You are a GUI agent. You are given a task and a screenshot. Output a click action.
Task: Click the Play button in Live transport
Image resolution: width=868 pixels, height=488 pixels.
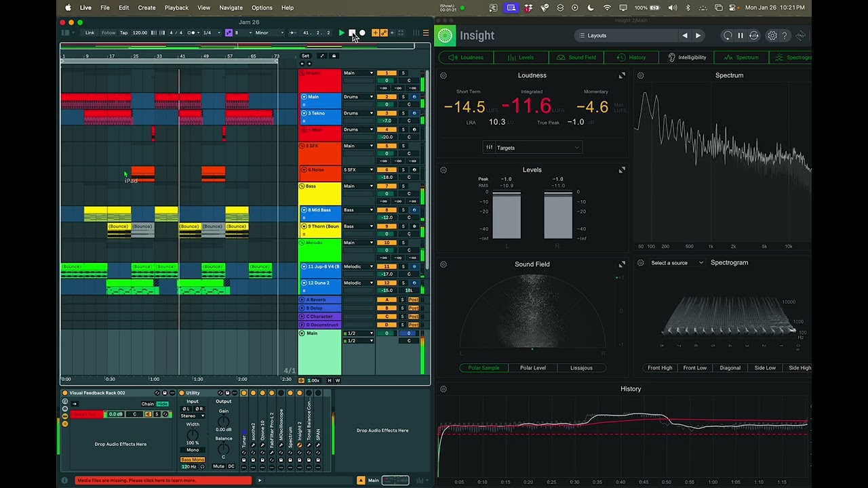point(341,33)
